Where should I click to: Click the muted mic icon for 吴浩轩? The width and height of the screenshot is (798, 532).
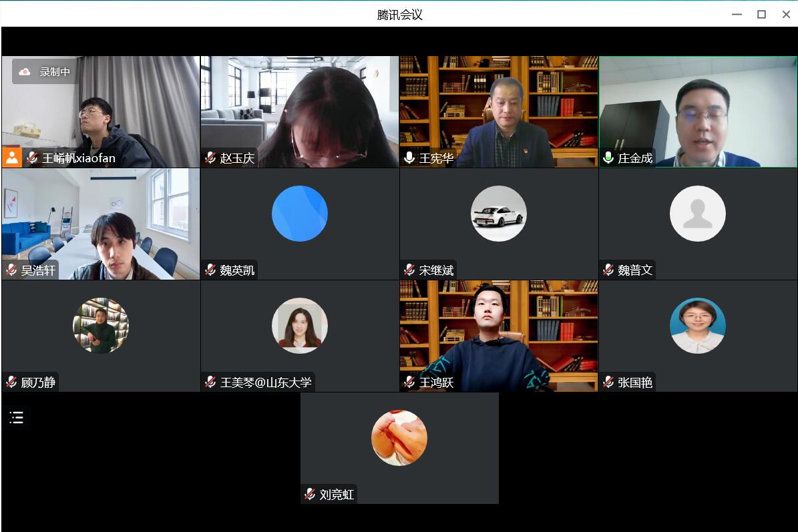[x=11, y=270]
